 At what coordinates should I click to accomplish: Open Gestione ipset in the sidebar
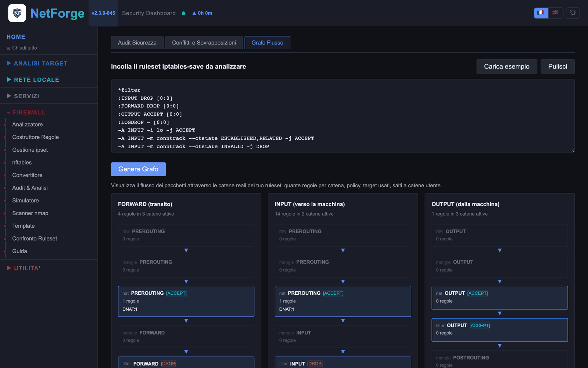(30, 150)
